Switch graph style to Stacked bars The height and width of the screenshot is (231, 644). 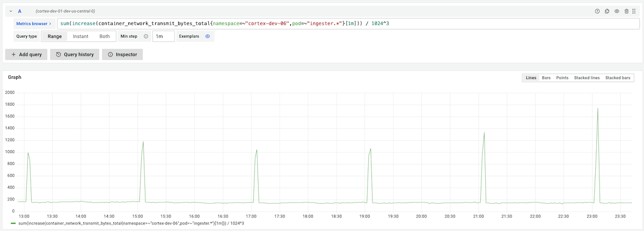pyautogui.click(x=618, y=78)
